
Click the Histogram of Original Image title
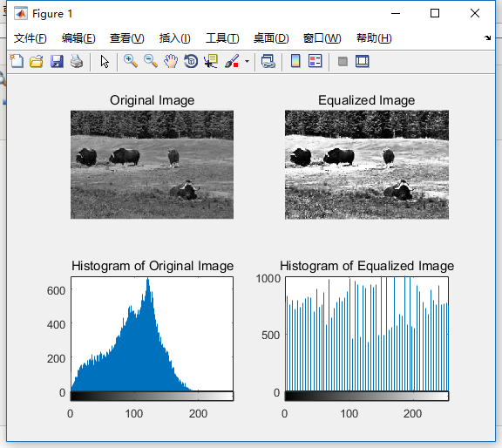click(x=153, y=266)
